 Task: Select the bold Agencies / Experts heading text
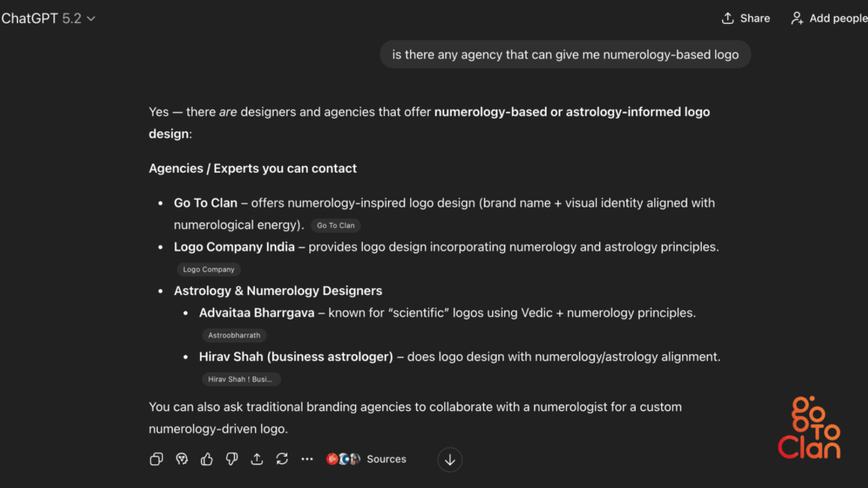(252, 168)
